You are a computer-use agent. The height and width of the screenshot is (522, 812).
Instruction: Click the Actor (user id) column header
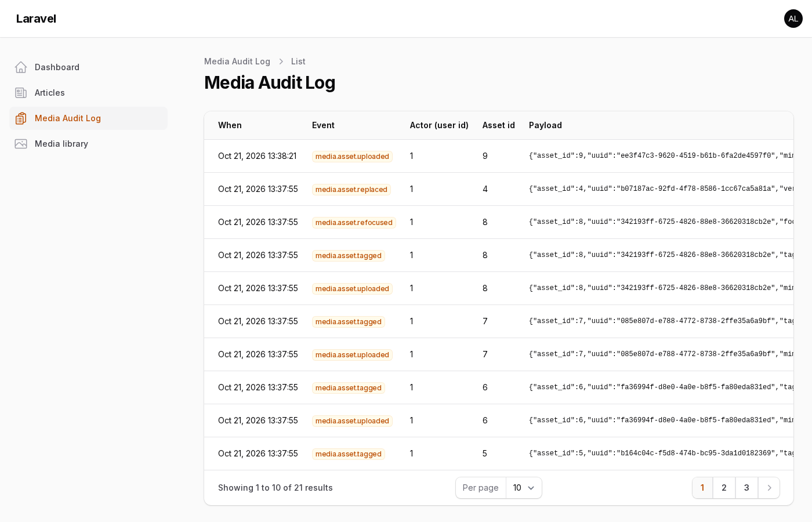click(439, 125)
